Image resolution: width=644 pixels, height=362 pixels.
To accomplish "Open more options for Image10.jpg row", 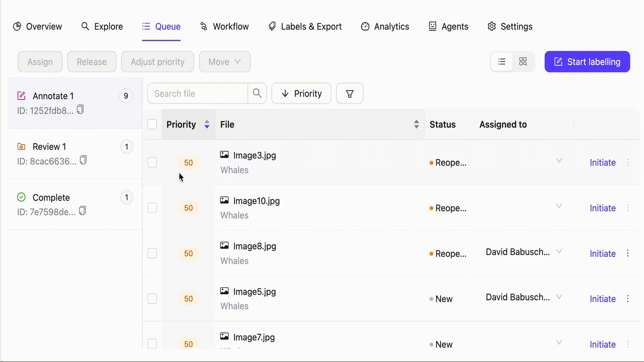I will pyautogui.click(x=628, y=208).
